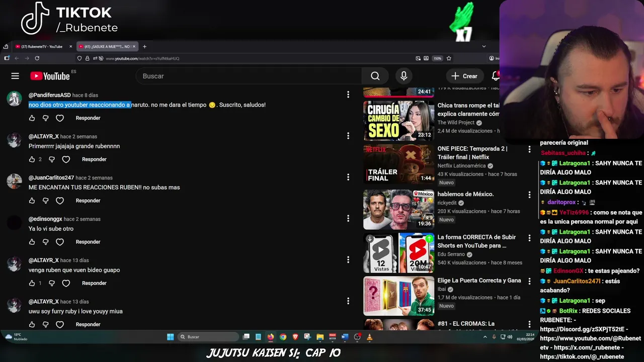Open the @PandiferusASD channel link
Image resolution: width=644 pixels, height=362 pixels.
[x=49, y=95]
